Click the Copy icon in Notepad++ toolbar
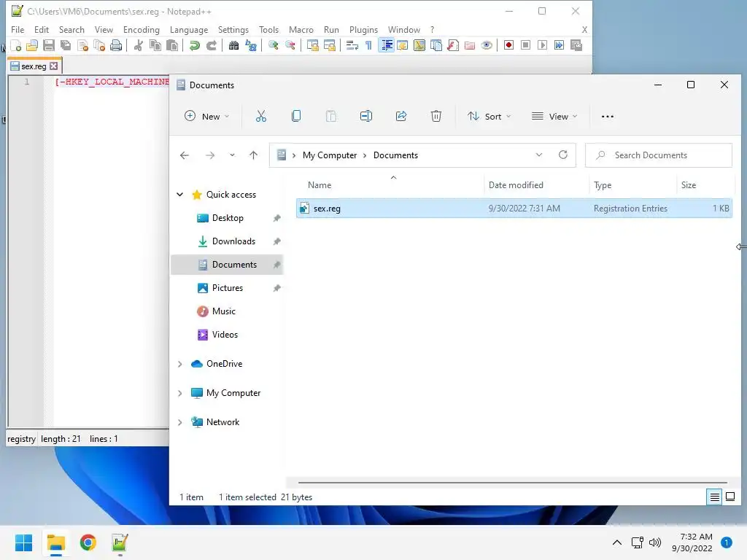Image resolution: width=747 pixels, height=560 pixels. (155, 45)
